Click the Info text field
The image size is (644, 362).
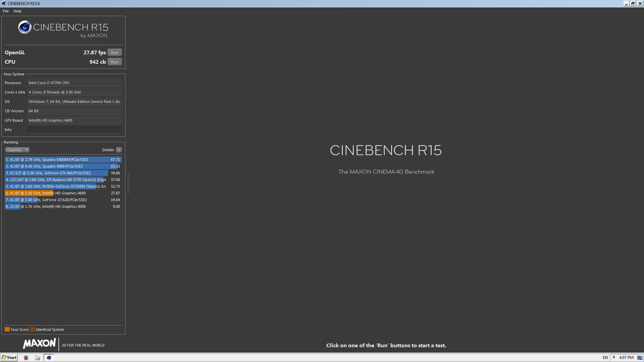point(74,130)
